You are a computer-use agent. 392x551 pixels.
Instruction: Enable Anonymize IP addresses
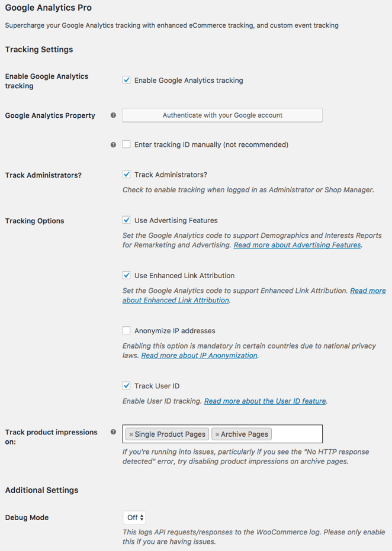[126, 330]
